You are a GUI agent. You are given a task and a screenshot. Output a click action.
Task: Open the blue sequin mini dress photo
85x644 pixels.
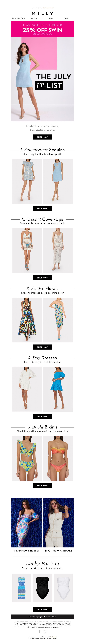[x=27, y=181]
